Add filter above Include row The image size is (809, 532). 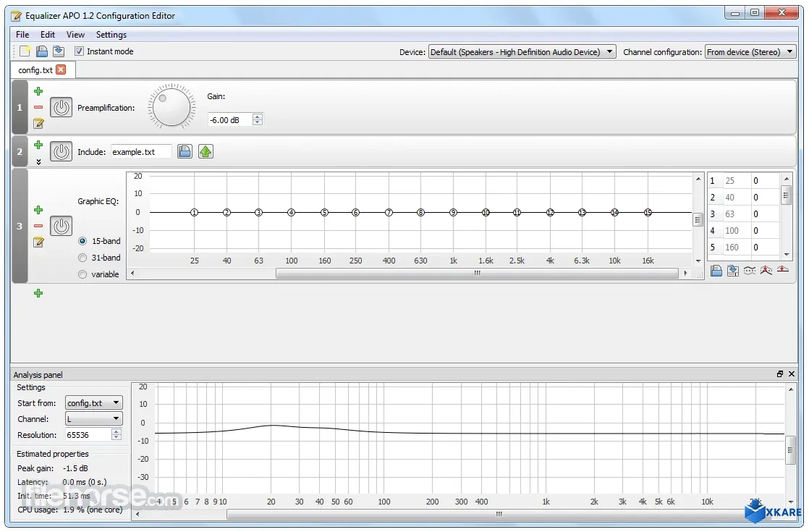[x=38, y=145]
